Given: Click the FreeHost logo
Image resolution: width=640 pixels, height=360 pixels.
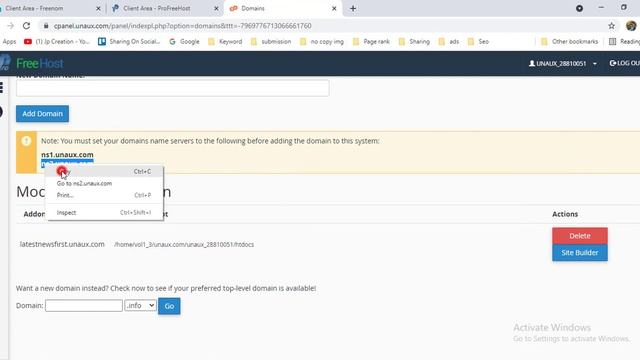Looking at the screenshot, I should pyautogui.click(x=33, y=63).
